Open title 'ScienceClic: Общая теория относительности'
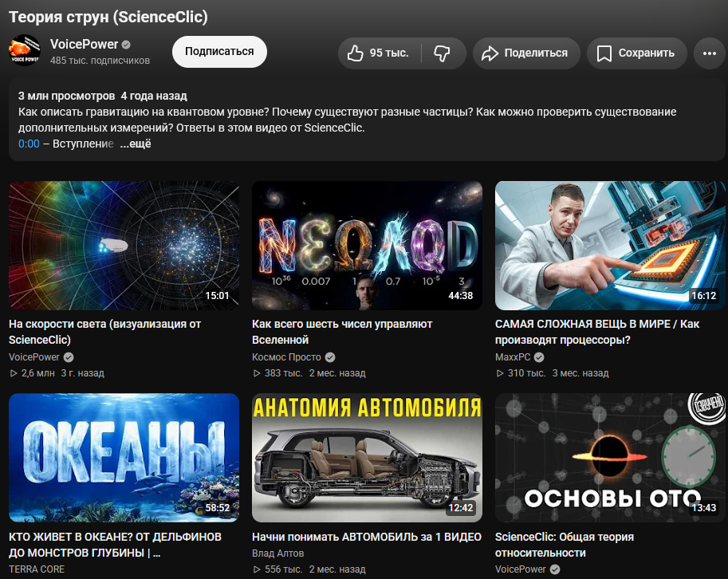Screen dimensions: 728x579 click(565, 545)
